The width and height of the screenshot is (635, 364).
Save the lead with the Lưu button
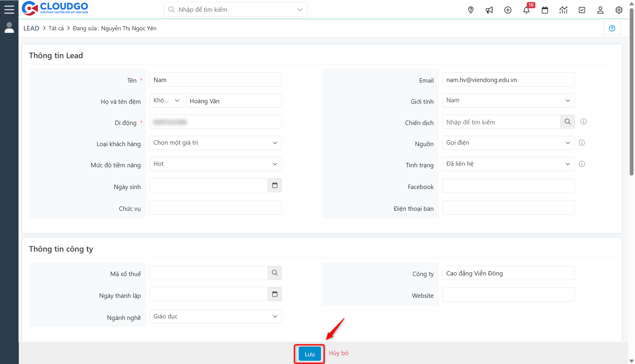pos(309,353)
